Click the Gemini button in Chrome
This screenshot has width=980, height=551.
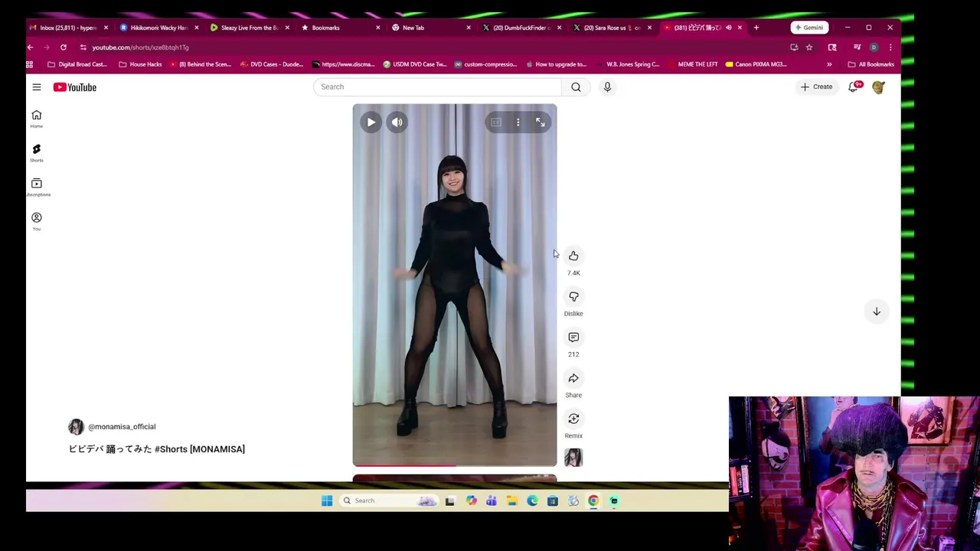click(809, 28)
